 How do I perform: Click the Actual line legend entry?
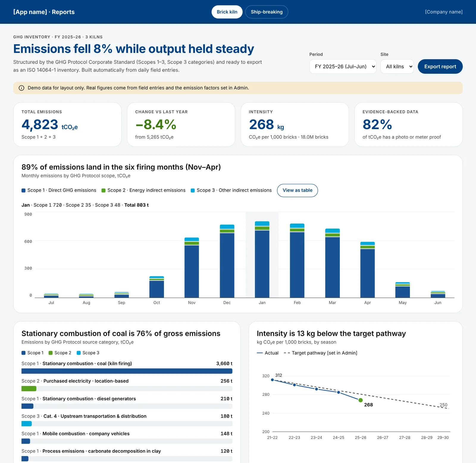[x=267, y=353]
